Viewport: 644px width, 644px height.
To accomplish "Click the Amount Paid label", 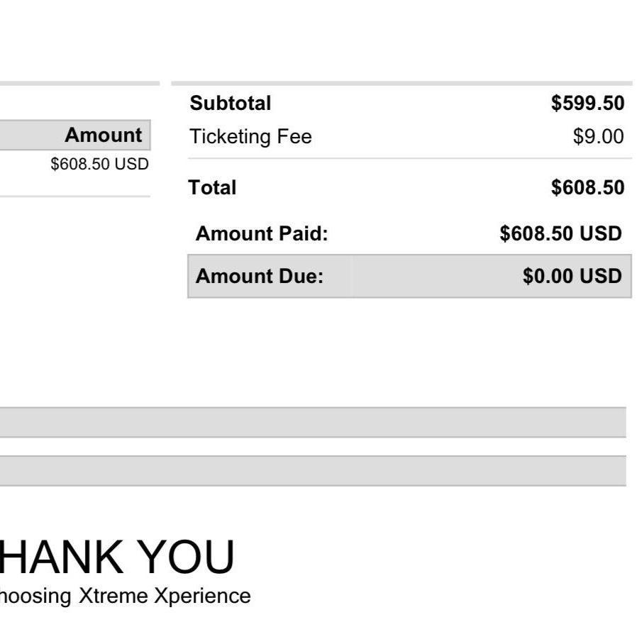I will [x=262, y=233].
